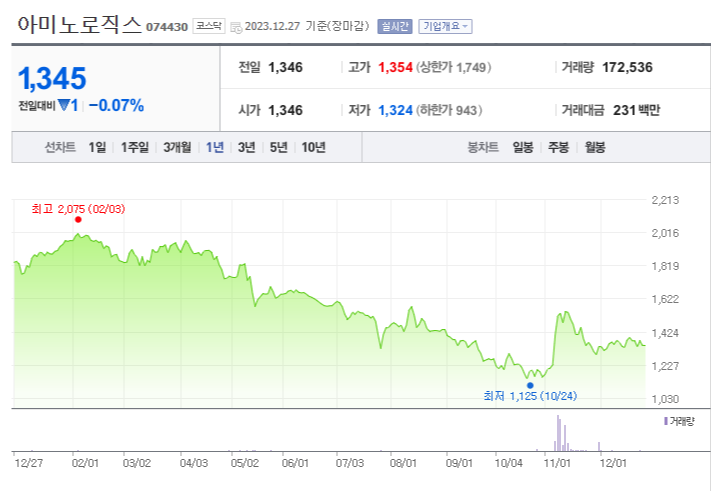711x491 pixels.
Task: Click the 전일 value 1,346
Action: click(x=285, y=68)
